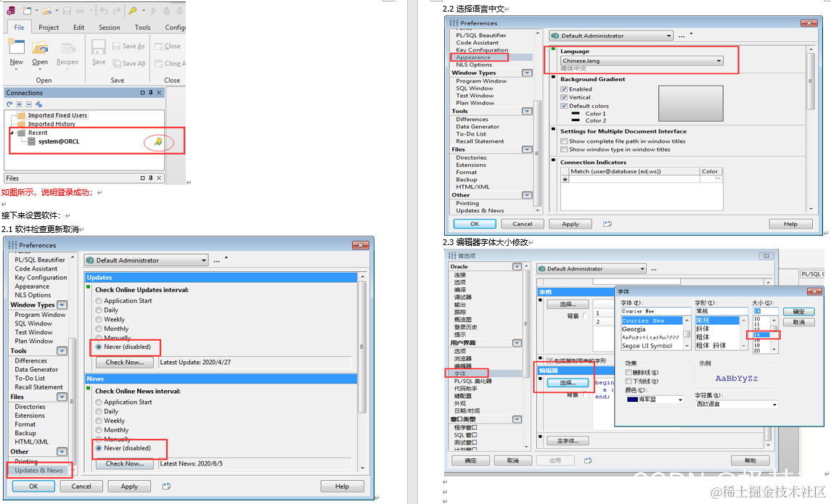Toggle the Background Gradient Enabled checkbox
The height and width of the screenshot is (504, 831).
pyautogui.click(x=564, y=89)
